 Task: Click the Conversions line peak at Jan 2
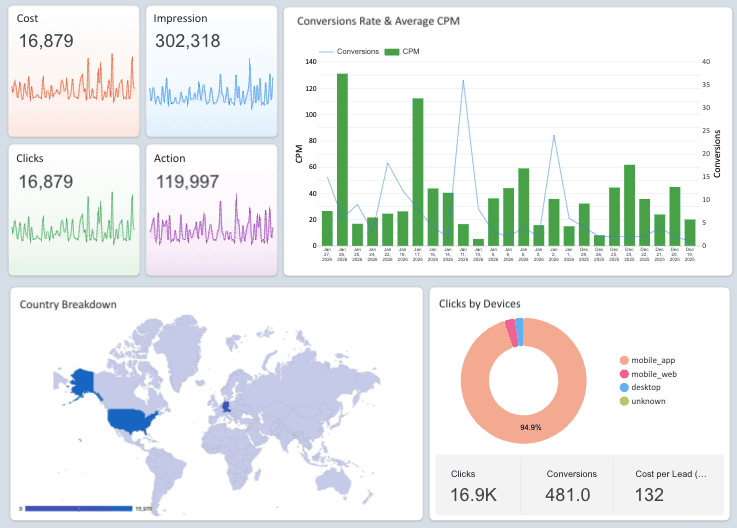point(554,135)
